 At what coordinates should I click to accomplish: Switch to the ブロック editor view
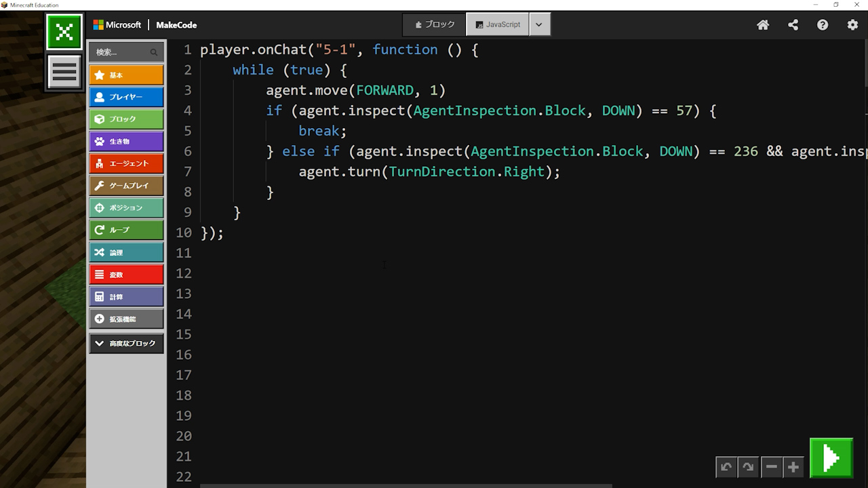point(435,24)
